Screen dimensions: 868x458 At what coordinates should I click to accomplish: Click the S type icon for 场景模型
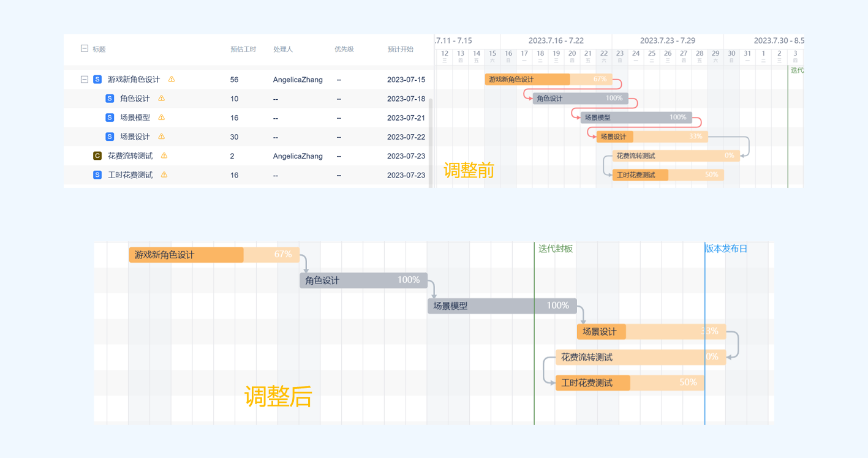tap(110, 118)
